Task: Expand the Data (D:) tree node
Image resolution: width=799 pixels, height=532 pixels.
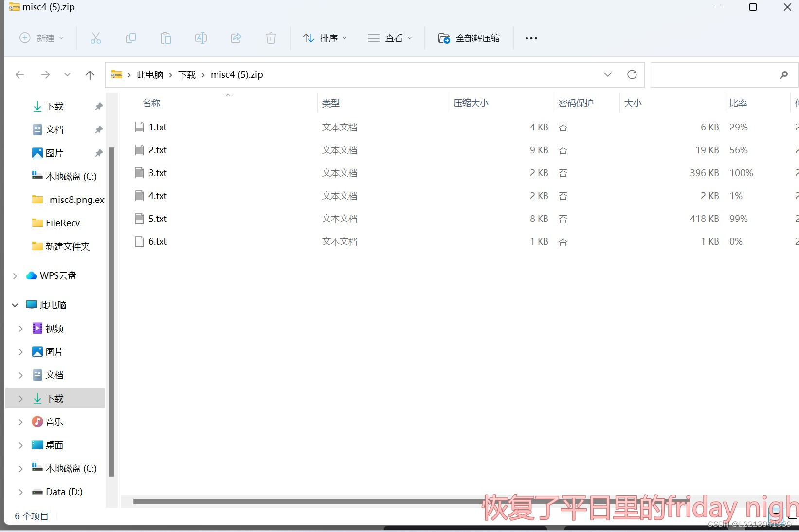Action: click(20, 492)
